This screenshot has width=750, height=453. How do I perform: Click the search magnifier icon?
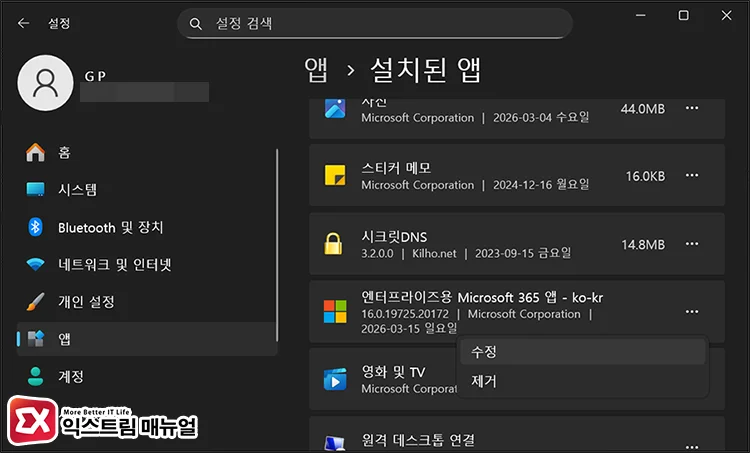click(x=195, y=23)
